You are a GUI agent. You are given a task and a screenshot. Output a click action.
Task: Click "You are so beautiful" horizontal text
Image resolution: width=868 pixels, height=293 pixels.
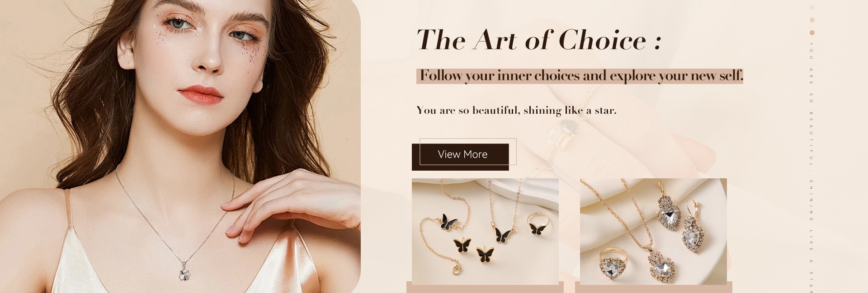tap(516, 110)
